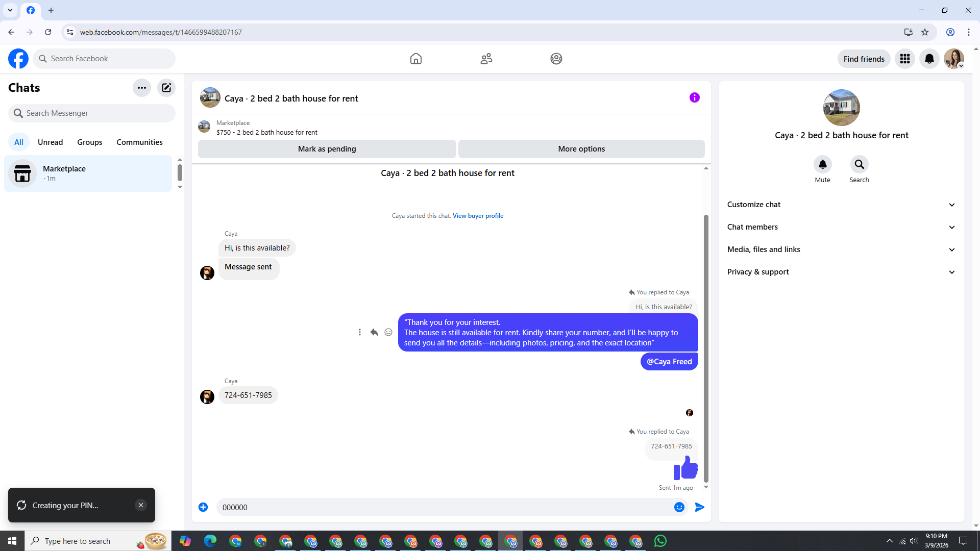Open the plus attachments menu in composer
Image resolution: width=980 pixels, height=551 pixels.
[x=203, y=507]
